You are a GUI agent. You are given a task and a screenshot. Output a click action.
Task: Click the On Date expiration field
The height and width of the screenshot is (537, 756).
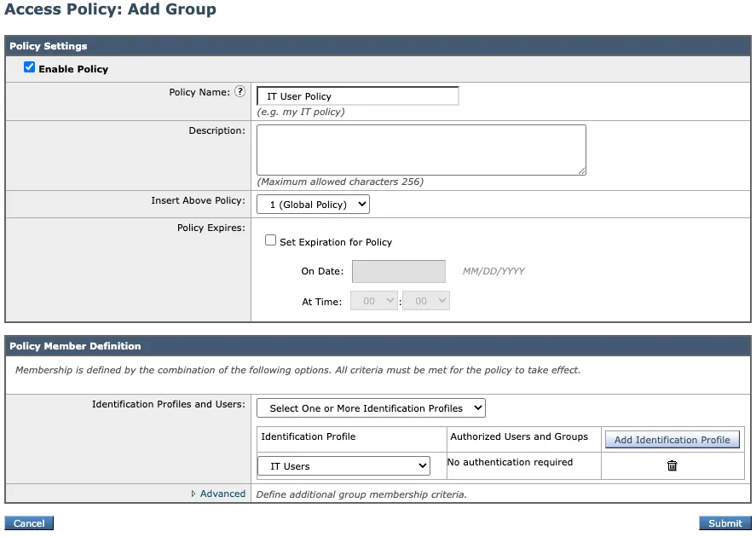click(x=398, y=271)
